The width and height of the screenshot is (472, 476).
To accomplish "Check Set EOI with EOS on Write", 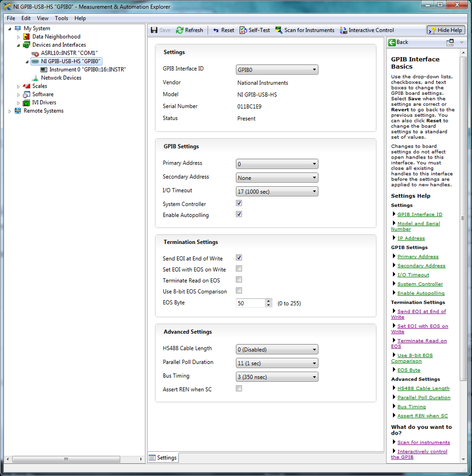I will pyautogui.click(x=239, y=269).
